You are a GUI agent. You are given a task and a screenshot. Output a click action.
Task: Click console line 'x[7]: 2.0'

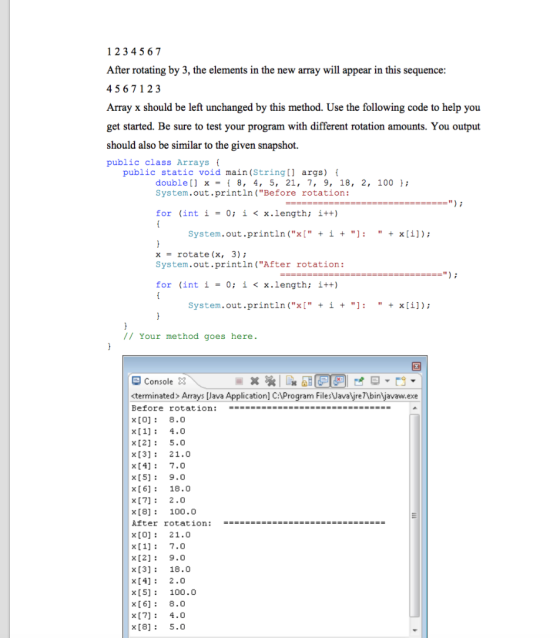coord(158,500)
